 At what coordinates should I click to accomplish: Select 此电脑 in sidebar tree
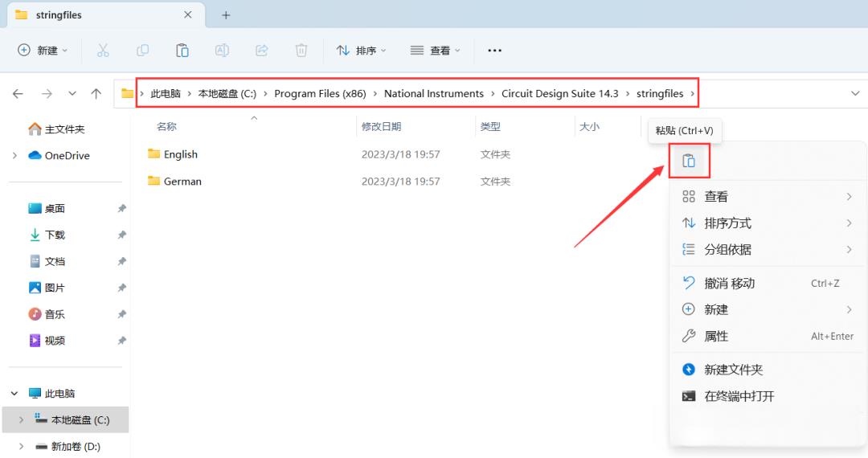pos(51,393)
